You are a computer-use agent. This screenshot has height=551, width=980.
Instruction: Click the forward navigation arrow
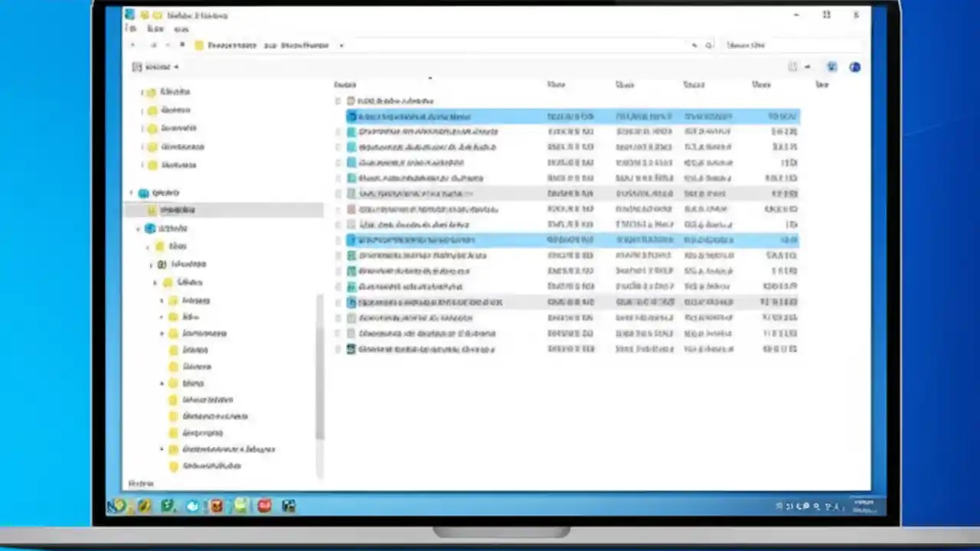[x=154, y=45]
